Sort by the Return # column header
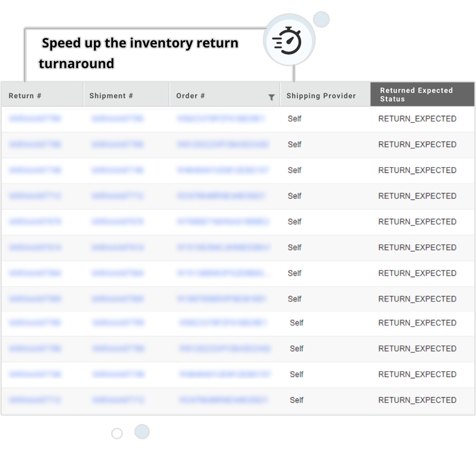The image size is (476, 476). [42, 94]
